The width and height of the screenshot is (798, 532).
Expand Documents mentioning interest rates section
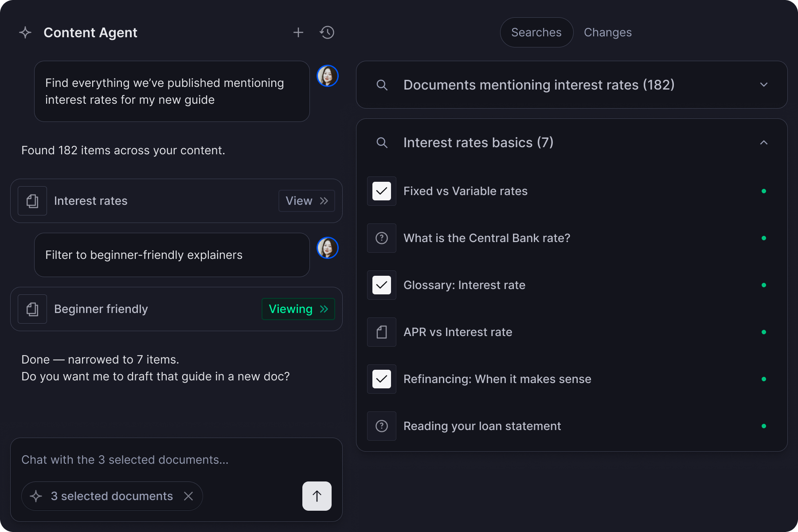pyautogui.click(x=763, y=85)
